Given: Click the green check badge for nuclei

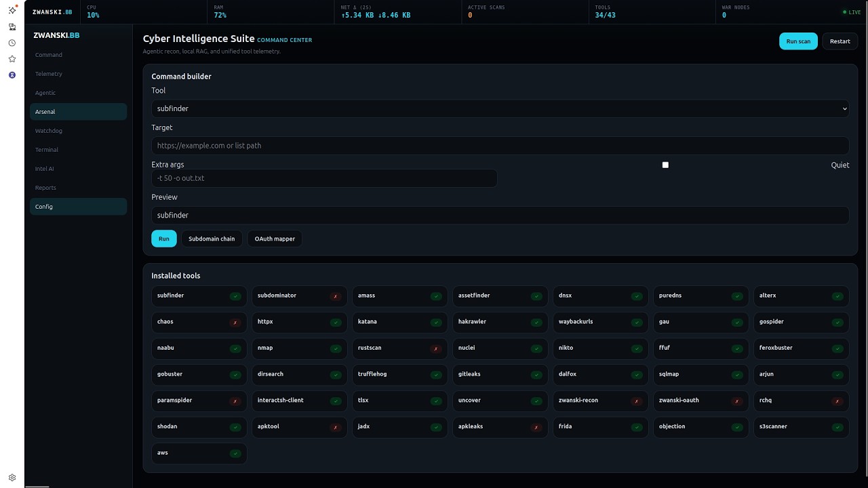Looking at the screenshot, I should 536,348.
